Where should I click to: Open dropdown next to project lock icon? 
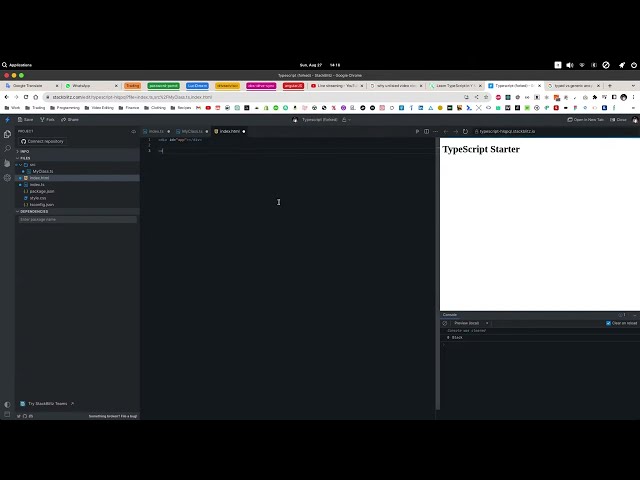click(350, 120)
